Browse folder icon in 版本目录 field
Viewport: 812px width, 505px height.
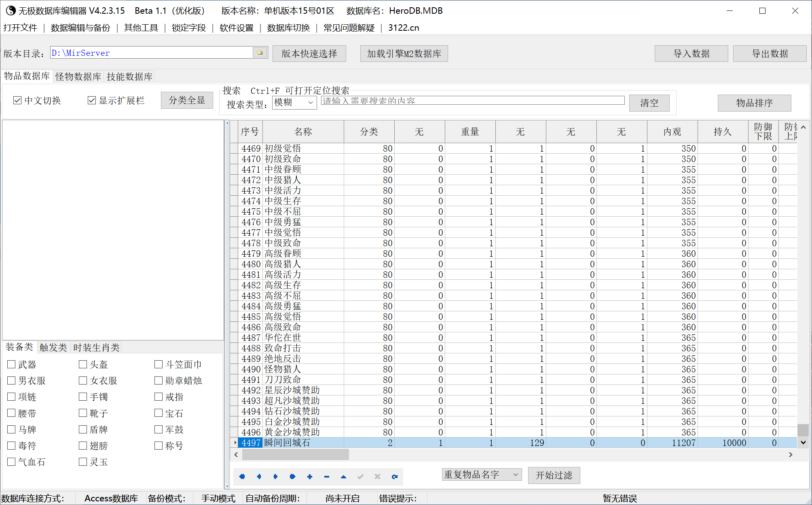coord(260,53)
